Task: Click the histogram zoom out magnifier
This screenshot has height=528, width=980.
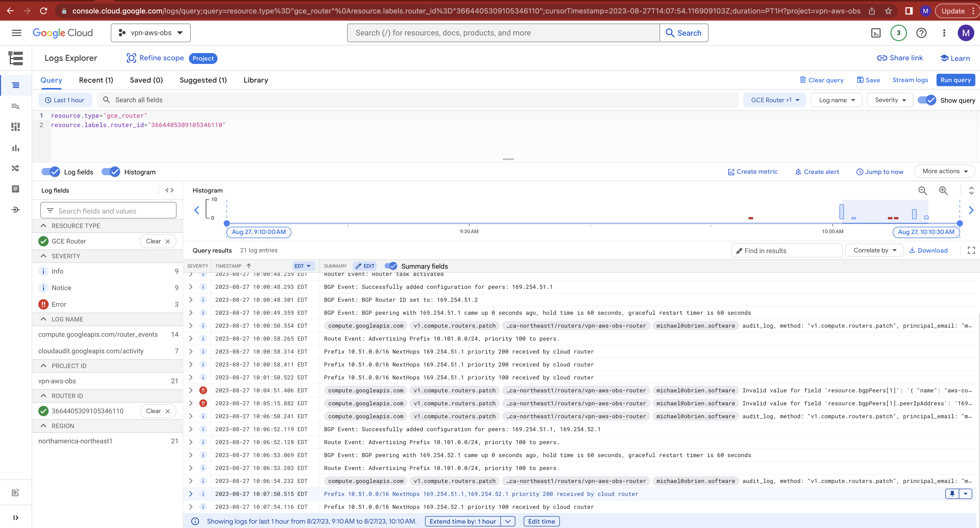Action: pos(923,190)
